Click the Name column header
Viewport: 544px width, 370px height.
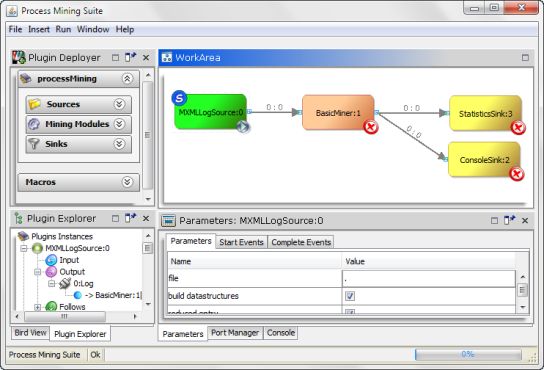(255, 261)
